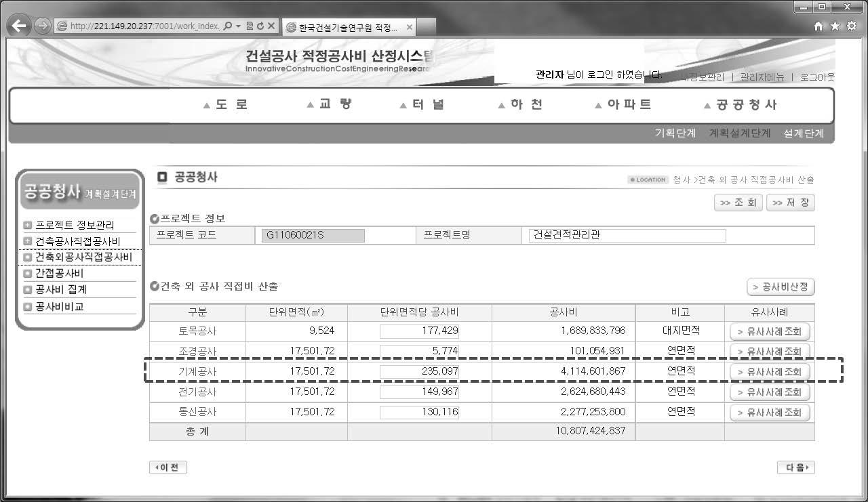Open 유사사례조회 for 토목공사 row
Image resolution: width=868 pixels, height=502 pixels.
[770, 332]
